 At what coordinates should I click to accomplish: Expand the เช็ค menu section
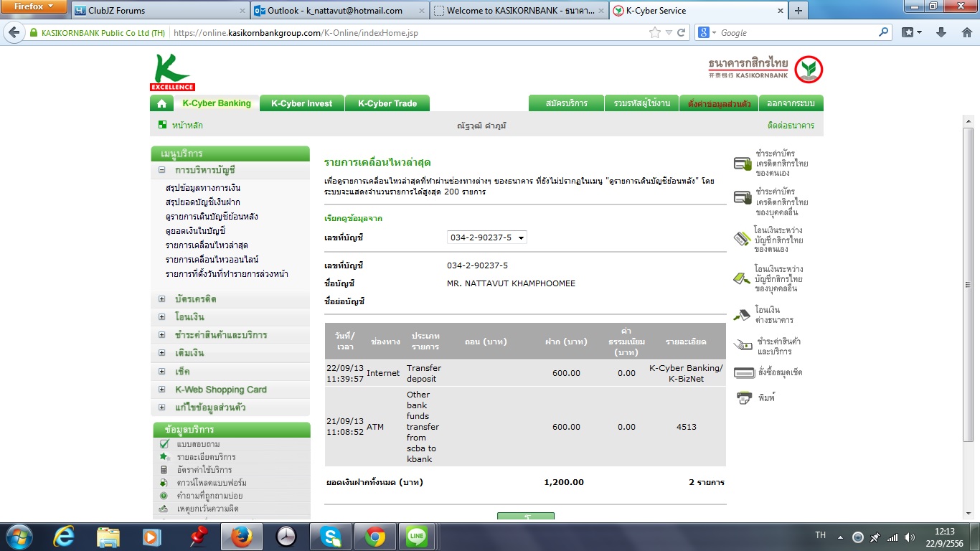click(x=162, y=372)
